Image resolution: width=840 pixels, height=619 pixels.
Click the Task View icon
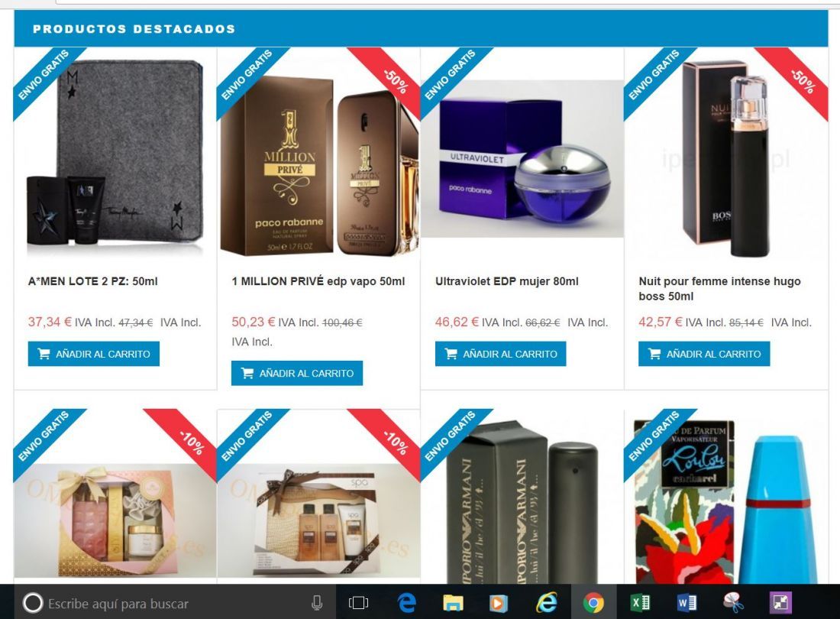(358, 603)
